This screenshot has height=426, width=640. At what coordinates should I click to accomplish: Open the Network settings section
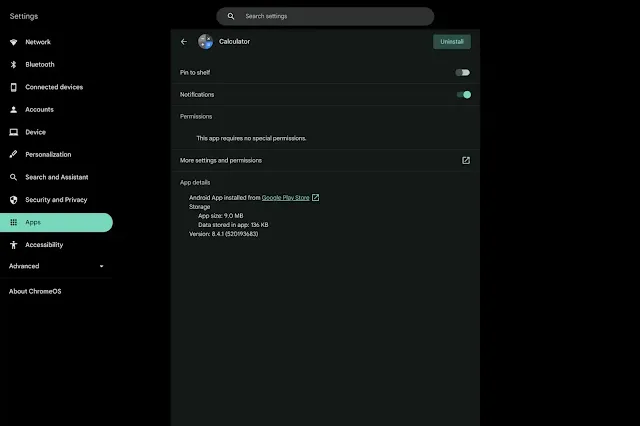click(x=56, y=42)
